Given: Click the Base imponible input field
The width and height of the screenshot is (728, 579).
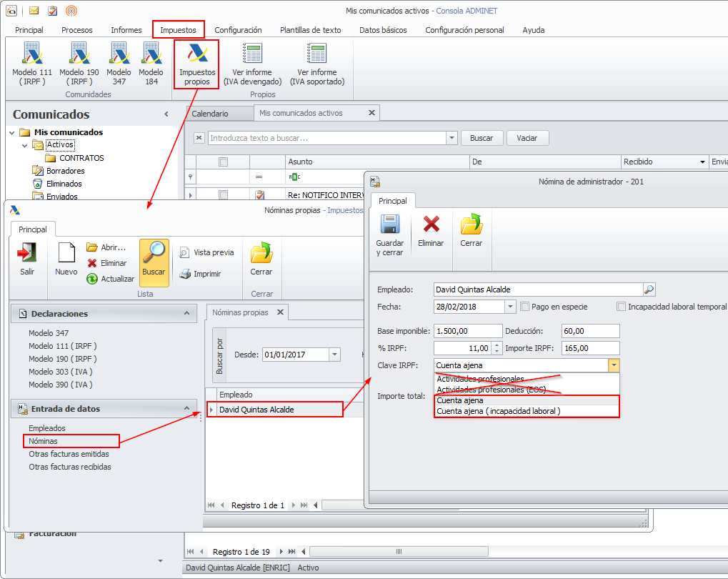Looking at the screenshot, I should [x=468, y=331].
